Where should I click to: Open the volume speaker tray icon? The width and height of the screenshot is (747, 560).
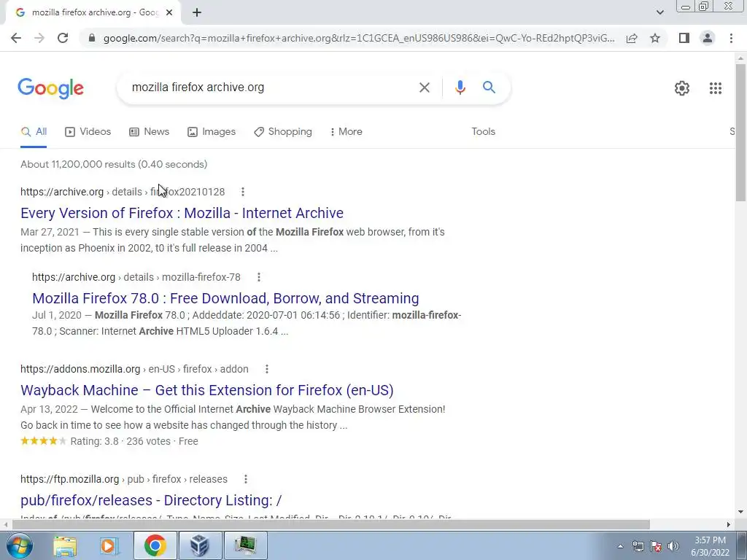coord(673,546)
